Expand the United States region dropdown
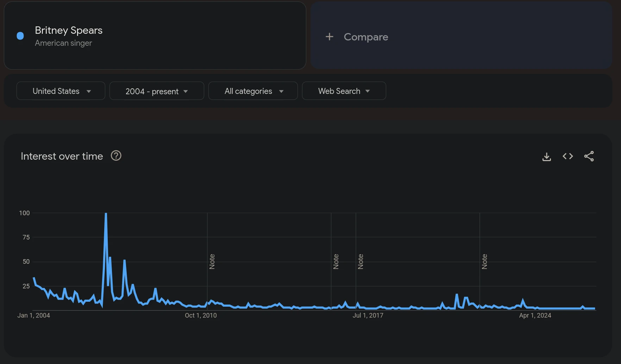Viewport: 621px width, 364px height. (61, 91)
